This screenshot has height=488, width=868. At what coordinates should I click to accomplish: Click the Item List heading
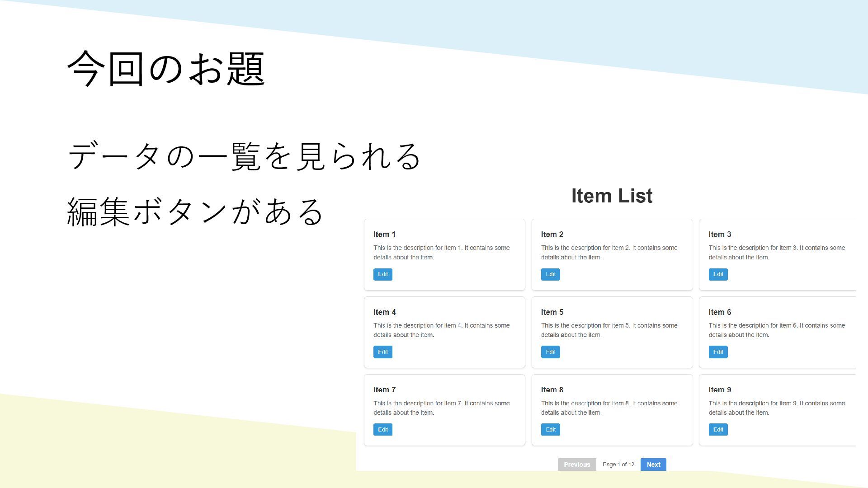612,196
